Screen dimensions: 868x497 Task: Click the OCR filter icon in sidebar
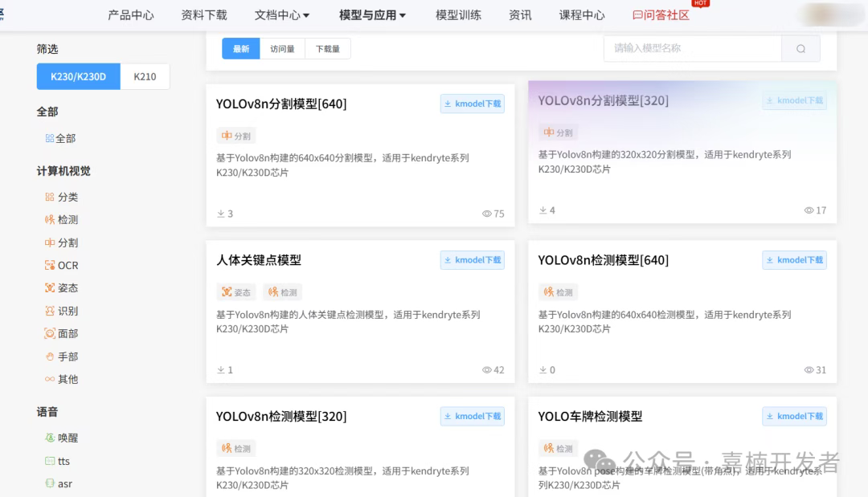pyautogui.click(x=50, y=265)
